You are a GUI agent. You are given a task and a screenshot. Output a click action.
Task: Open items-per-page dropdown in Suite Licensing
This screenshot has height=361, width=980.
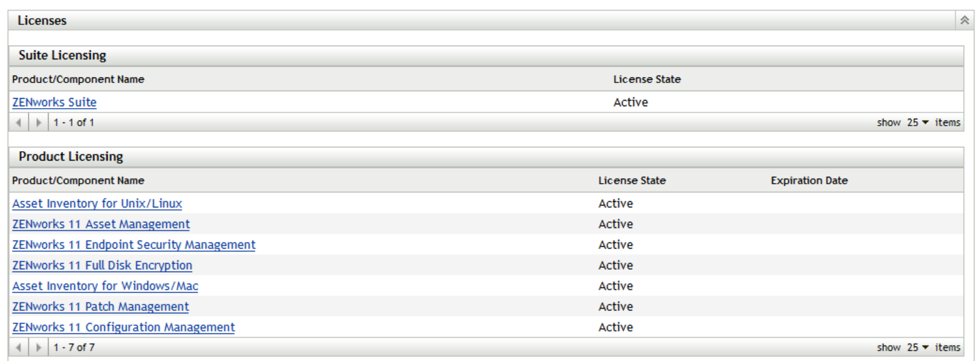pos(917,122)
